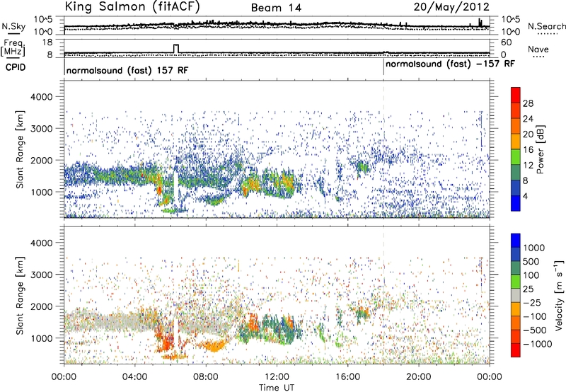Viewport: 566px width, 392px height.
Task: Click the '04:00' time tick label
Action: pos(134,377)
